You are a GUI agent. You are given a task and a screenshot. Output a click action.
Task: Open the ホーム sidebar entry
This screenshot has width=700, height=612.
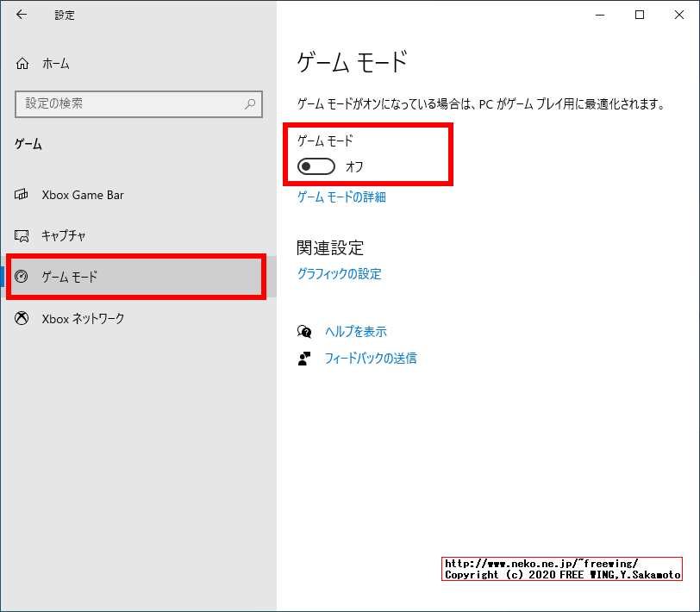139,64
